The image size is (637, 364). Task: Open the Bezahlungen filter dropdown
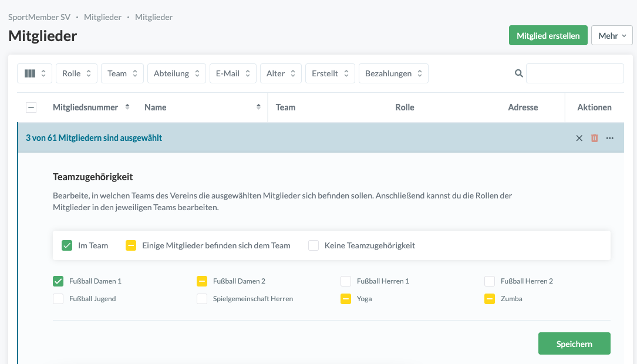tap(393, 73)
